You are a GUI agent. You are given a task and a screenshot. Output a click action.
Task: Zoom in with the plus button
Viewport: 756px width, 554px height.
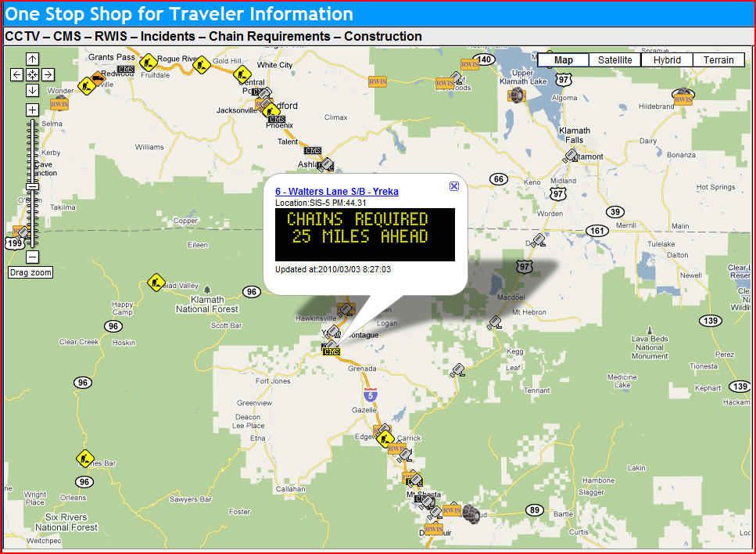pyautogui.click(x=32, y=110)
